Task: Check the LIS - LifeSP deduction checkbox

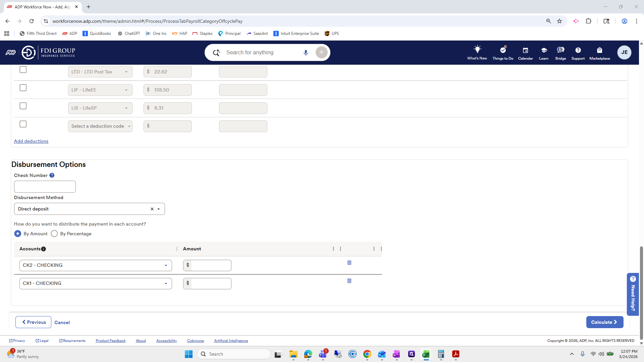Action: coord(23,106)
